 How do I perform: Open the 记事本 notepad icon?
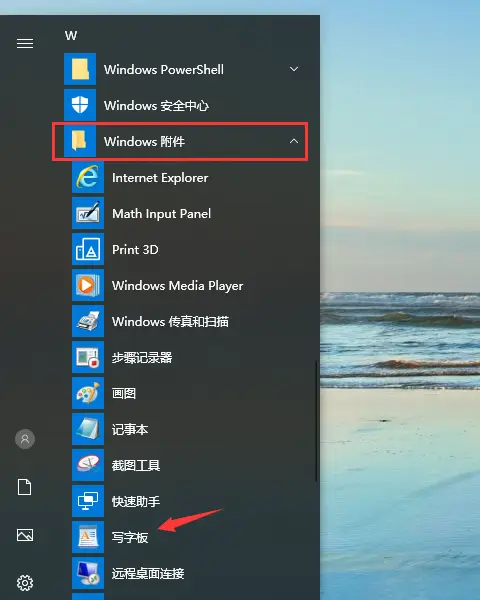point(88,429)
